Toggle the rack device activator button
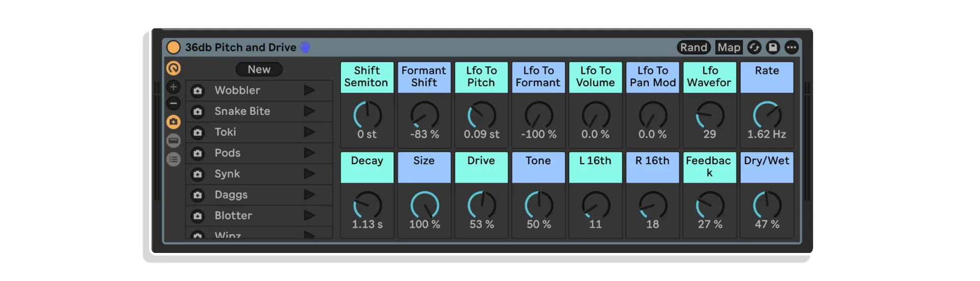The height and width of the screenshot is (281, 980). click(x=174, y=47)
